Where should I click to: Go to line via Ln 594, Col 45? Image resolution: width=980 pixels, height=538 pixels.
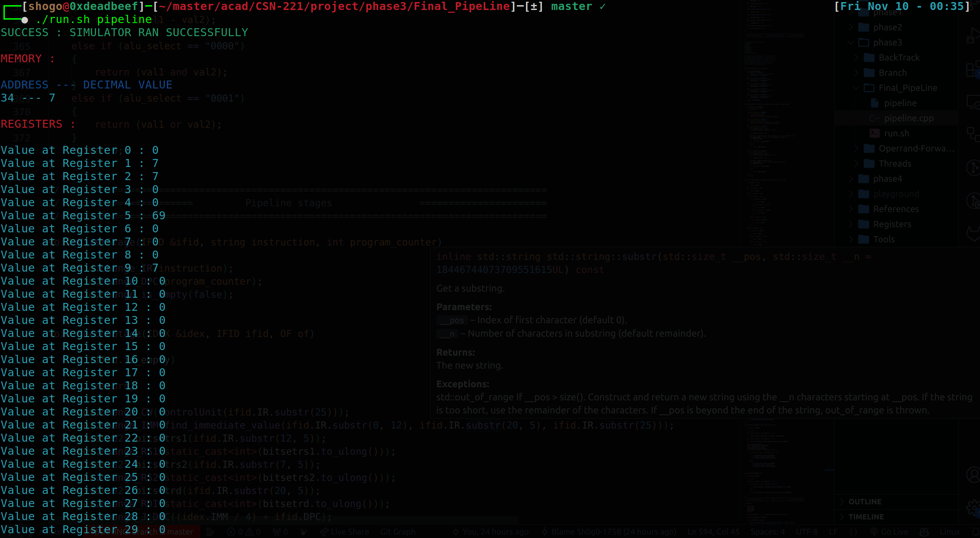point(713,531)
